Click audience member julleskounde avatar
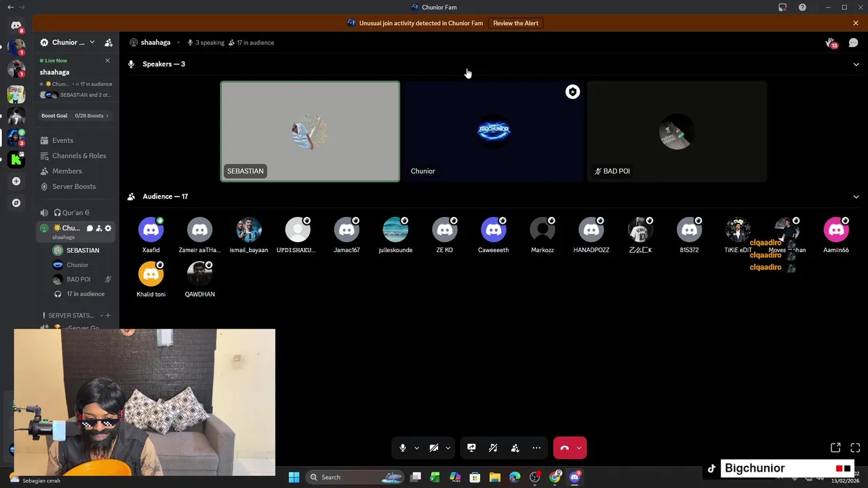The height and width of the screenshot is (488, 868). [x=395, y=230]
